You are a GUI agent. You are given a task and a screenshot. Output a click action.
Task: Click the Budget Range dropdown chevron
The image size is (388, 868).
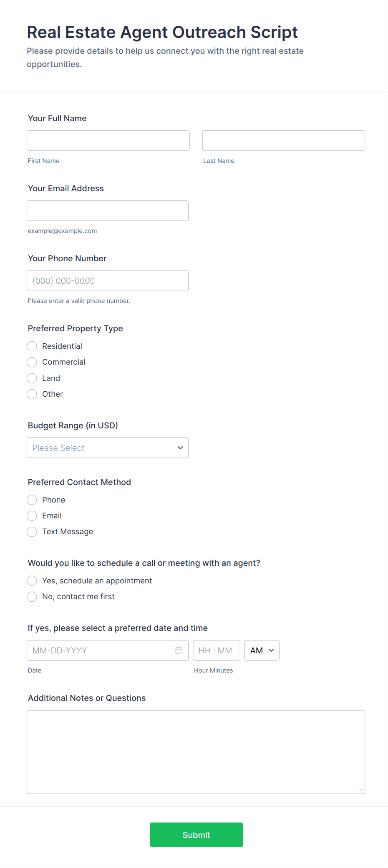click(x=180, y=448)
